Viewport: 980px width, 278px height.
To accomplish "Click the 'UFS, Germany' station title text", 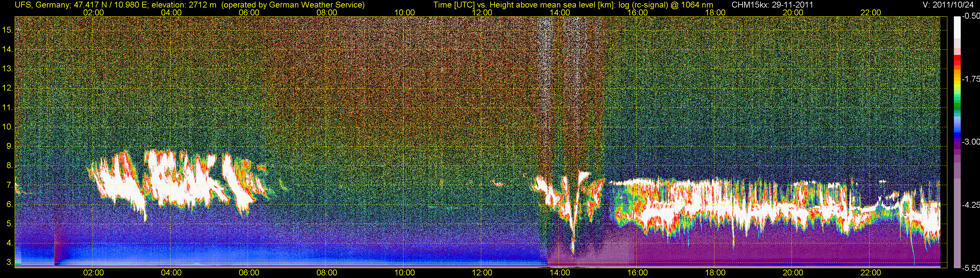I will [x=42, y=5].
